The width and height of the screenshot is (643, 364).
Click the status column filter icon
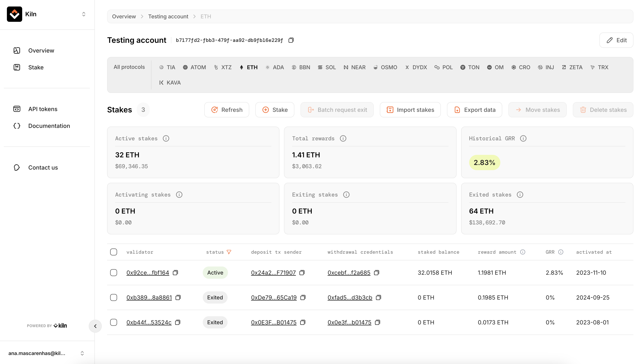tap(229, 252)
